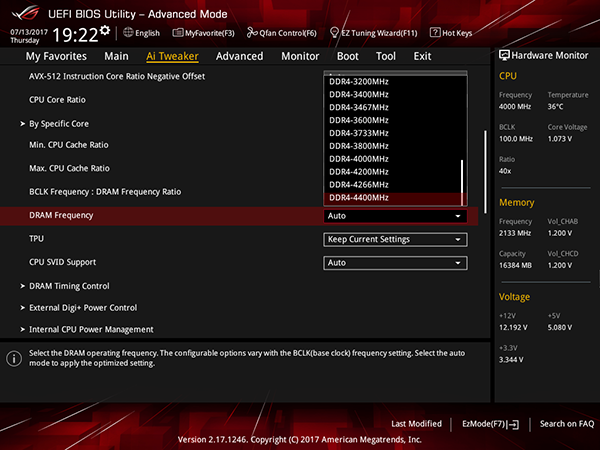
Task: Open the Advanced tab
Action: click(240, 56)
